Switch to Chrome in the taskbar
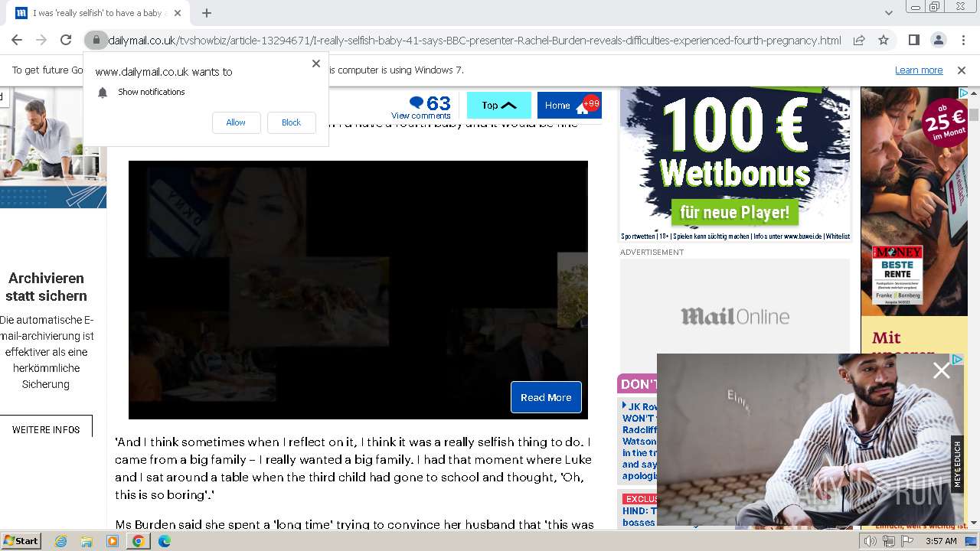This screenshot has height=551, width=980. [x=139, y=541]
